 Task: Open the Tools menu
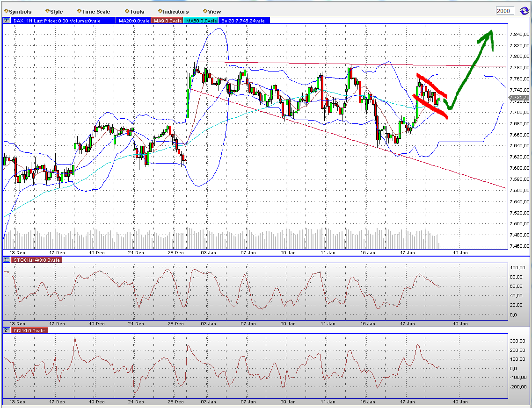[x=134, y=12]
